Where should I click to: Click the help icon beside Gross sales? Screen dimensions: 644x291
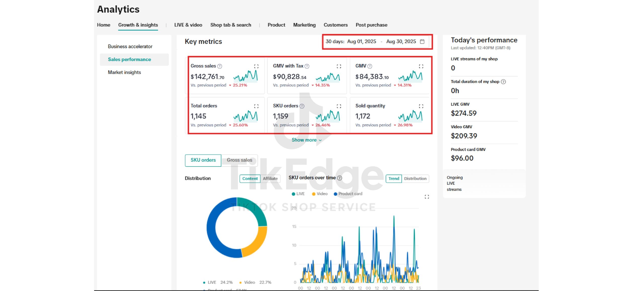tap(220, 66)
